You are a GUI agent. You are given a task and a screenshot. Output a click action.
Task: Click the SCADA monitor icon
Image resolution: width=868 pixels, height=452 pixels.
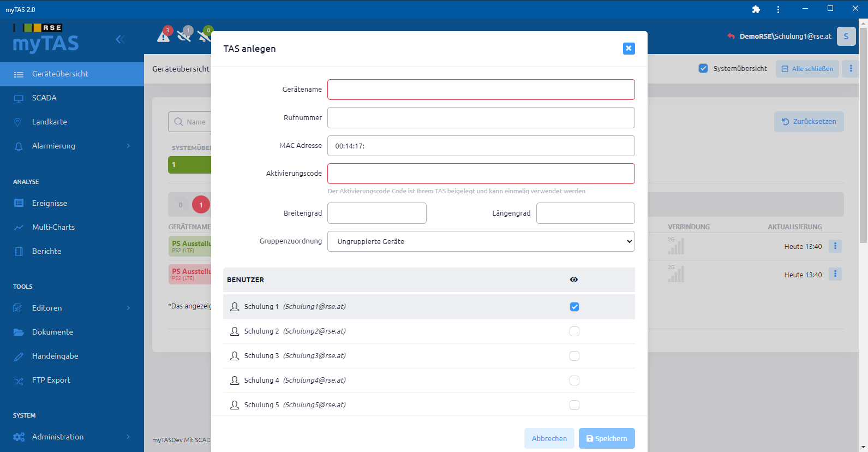[x=19, y=98]
